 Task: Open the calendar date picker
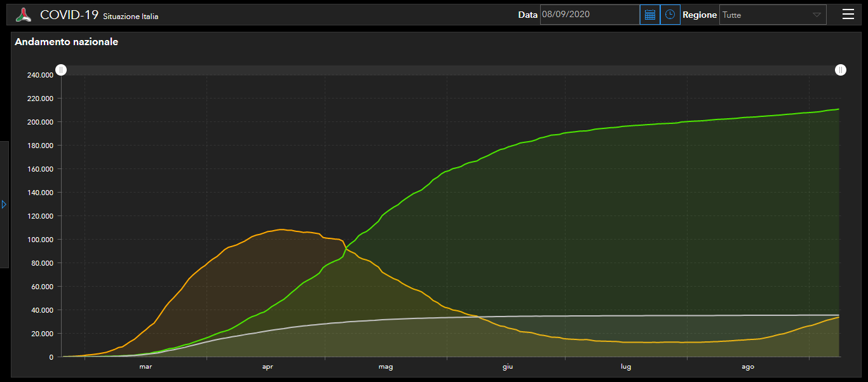(649, 15)
